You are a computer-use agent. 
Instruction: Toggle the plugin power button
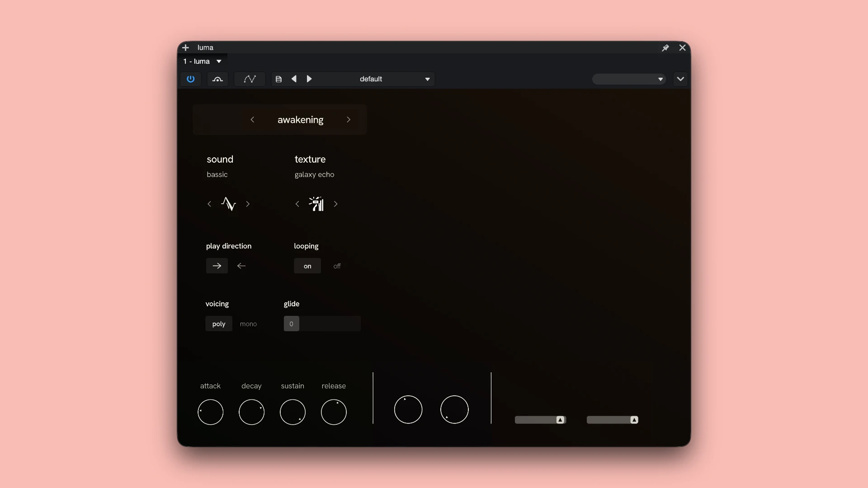(190, 79)
